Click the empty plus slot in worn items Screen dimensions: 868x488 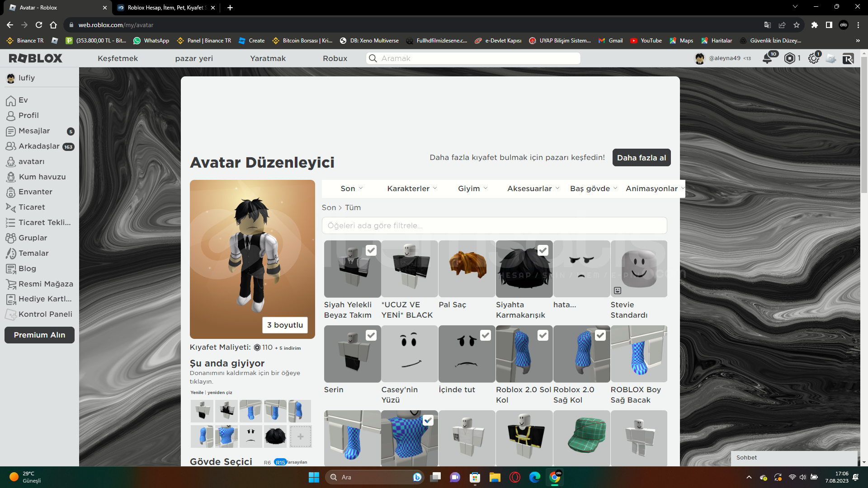pyautogui.click(x=300, y=436)
